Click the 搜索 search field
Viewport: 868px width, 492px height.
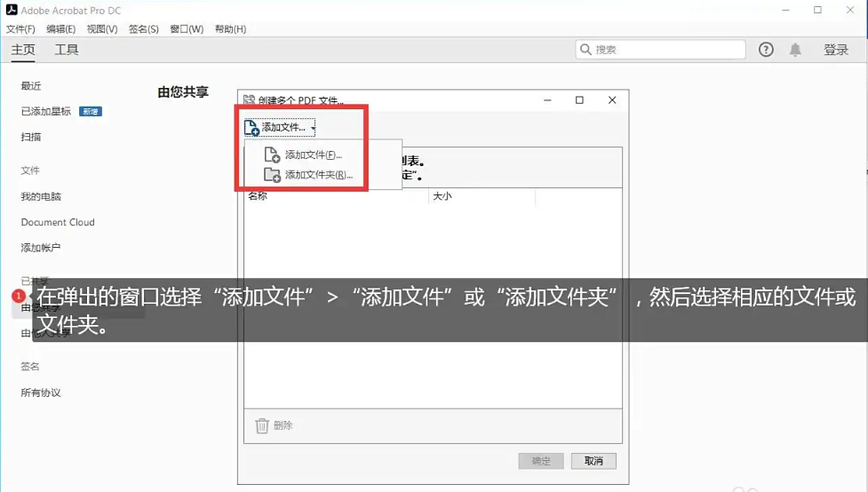pyautogui.click(x=660, y=50)
